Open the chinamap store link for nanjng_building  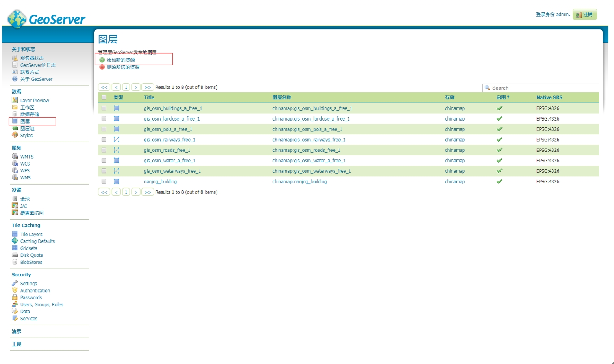coord(455,182)
